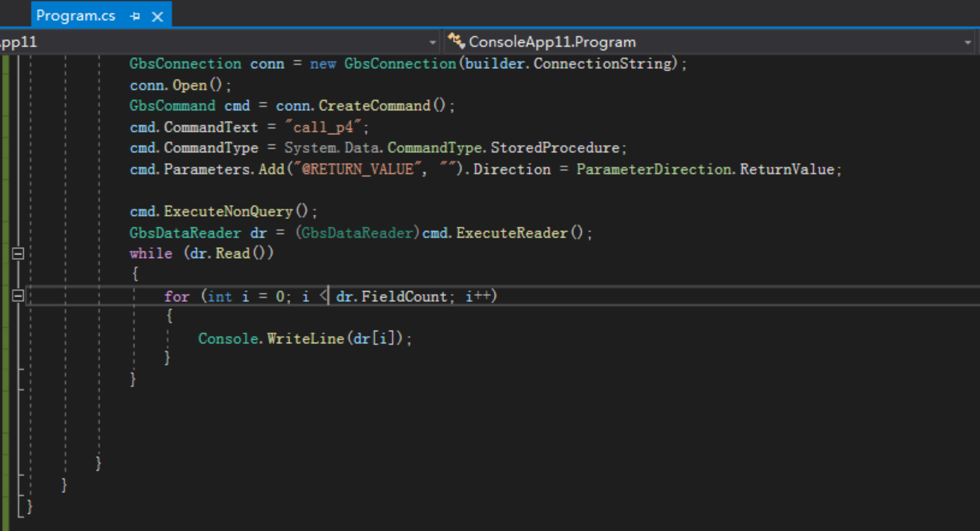The image size is (980, 531).
Task: Click the ExecuteReader method call
Action: (x=511, y=233)
